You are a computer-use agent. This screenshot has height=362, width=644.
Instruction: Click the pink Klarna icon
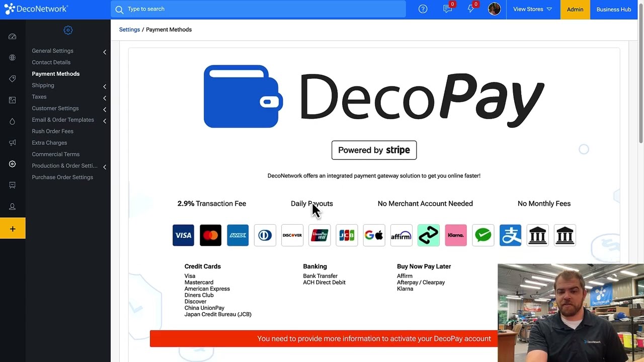tap(456, 235)
